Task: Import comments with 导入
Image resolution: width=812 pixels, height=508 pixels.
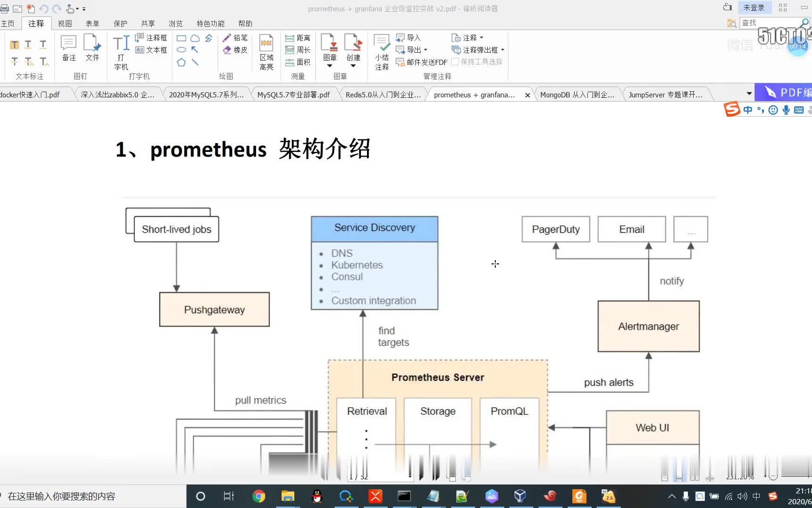Action: pyautogui.click(x=408, y=38)
